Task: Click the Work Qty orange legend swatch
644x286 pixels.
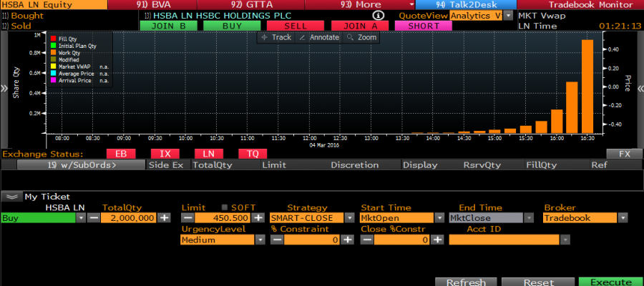Action: [52, 53]
